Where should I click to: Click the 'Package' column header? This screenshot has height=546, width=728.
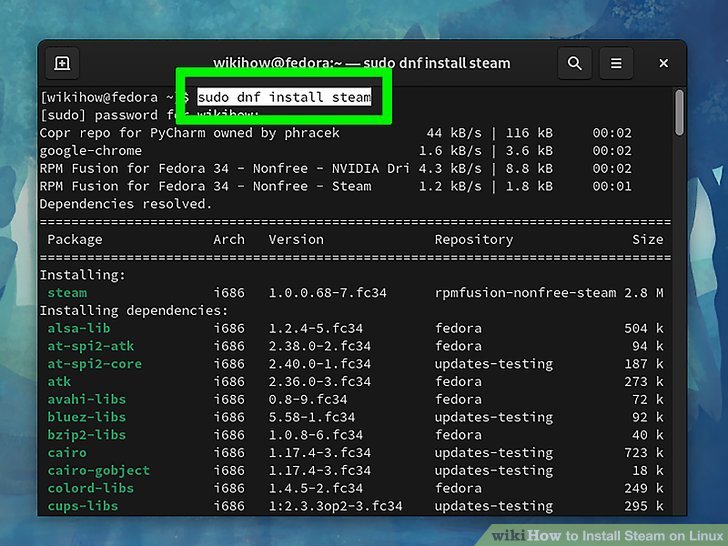(x=75, y=240)
